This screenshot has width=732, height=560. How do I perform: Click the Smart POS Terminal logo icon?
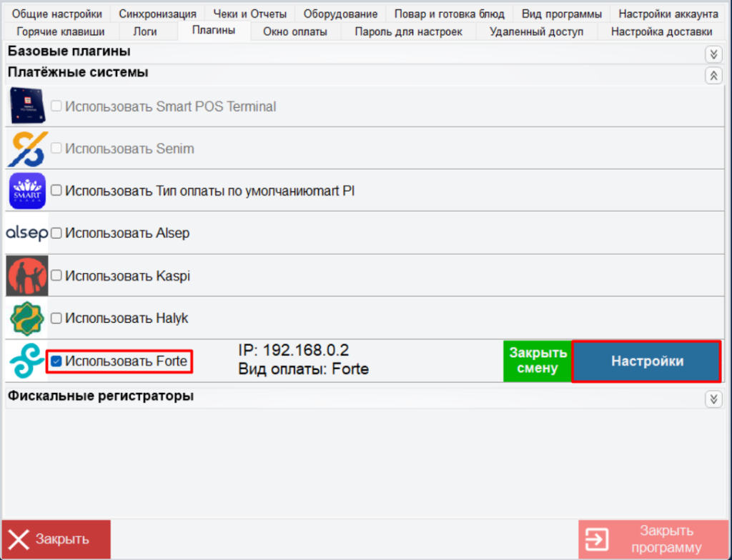[x=27, y=106]
